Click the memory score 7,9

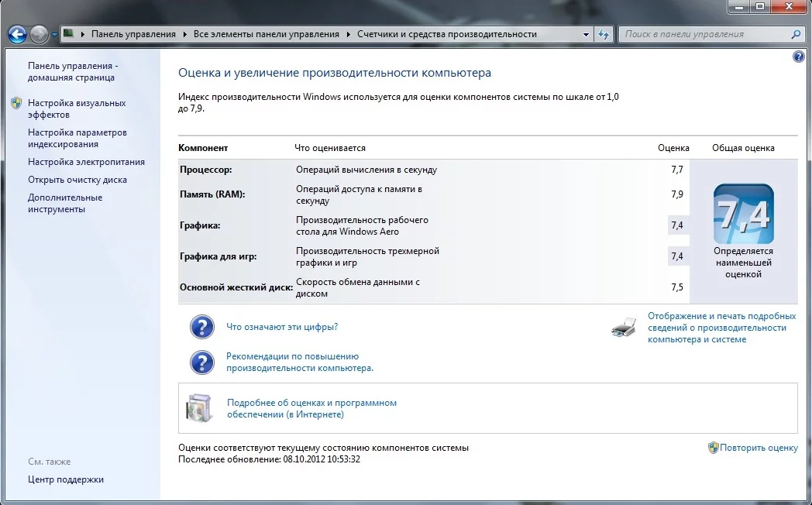click(677, 194)
